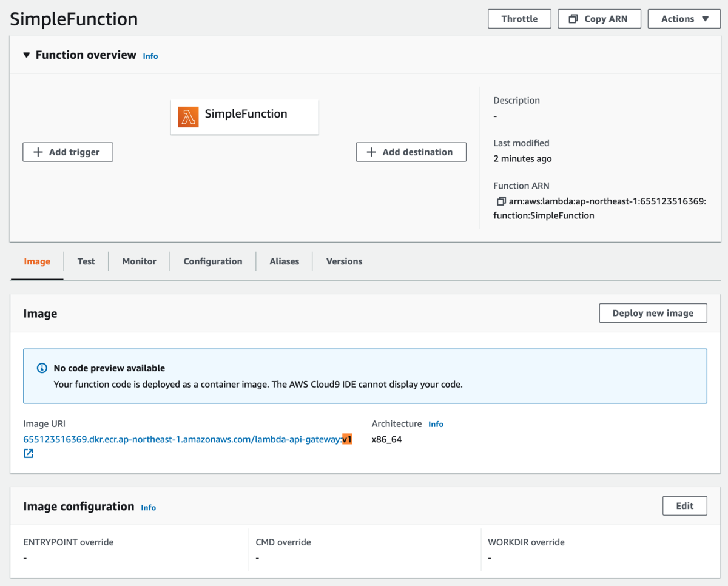Viewport: 728px width, 586px height.
Task: Click the Add destination button
Action: coord(411,152)
